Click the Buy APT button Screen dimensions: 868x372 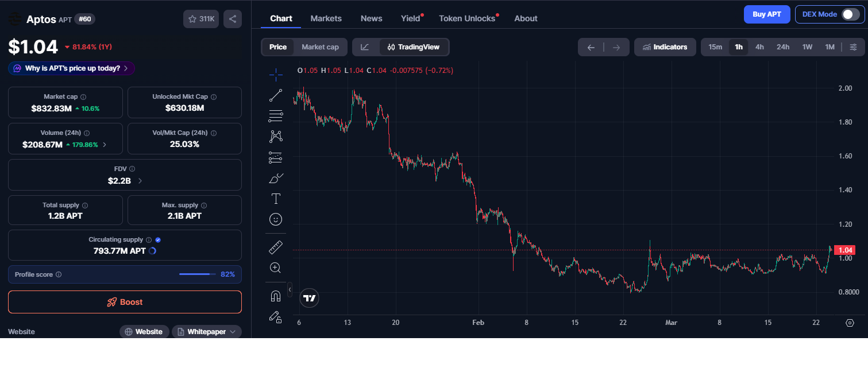click(x=767, y=14)
